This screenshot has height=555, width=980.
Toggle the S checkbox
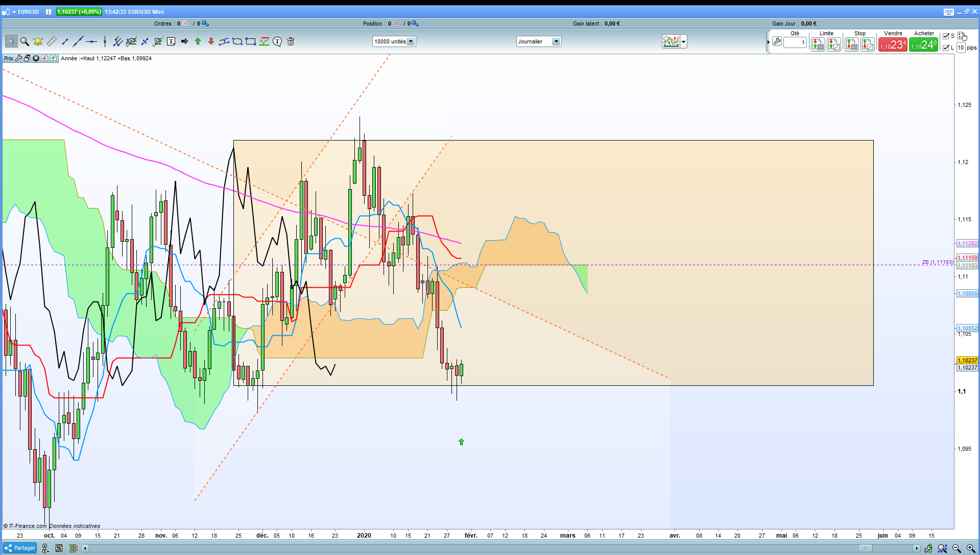click(946, 36)
